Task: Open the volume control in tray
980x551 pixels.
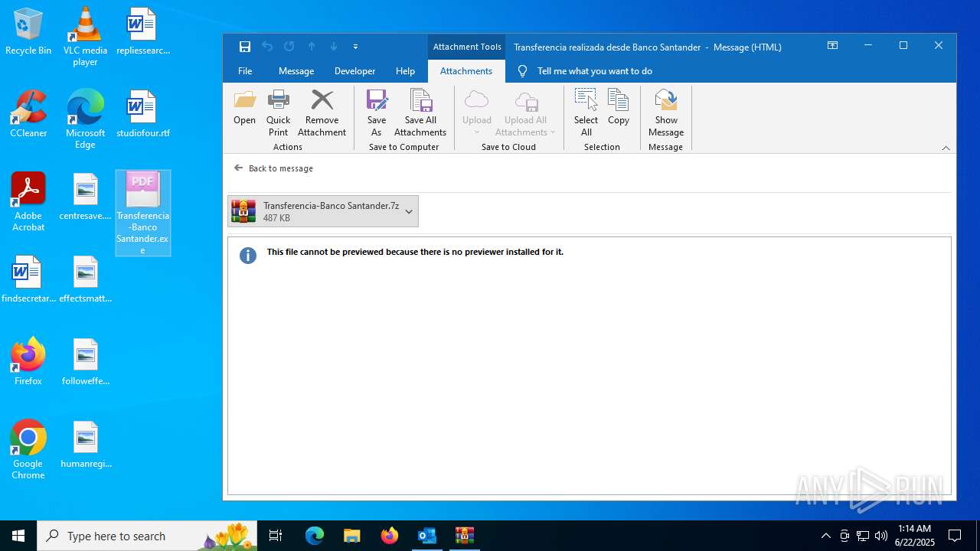Action: (881, 536)
